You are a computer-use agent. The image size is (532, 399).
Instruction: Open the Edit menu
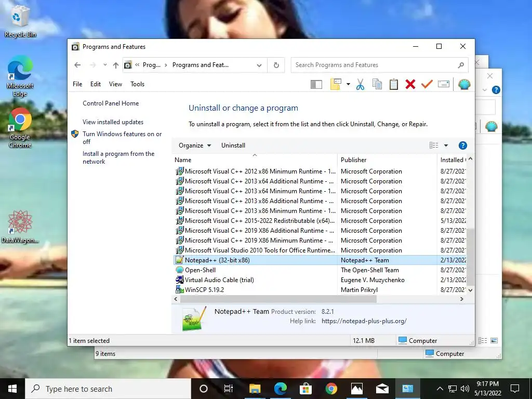point(96,84)
